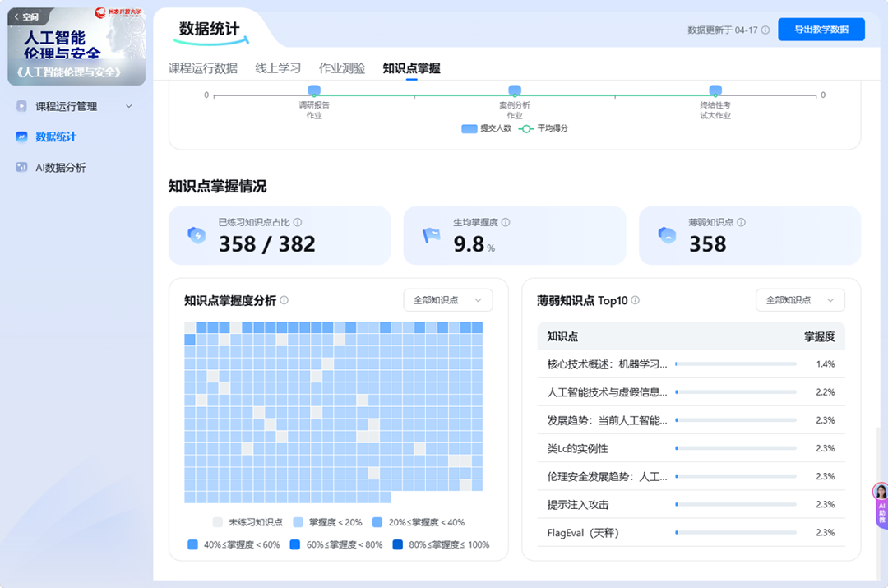Go back via the 空间 arrow
888x588 pixels.
tap(26, 16)
